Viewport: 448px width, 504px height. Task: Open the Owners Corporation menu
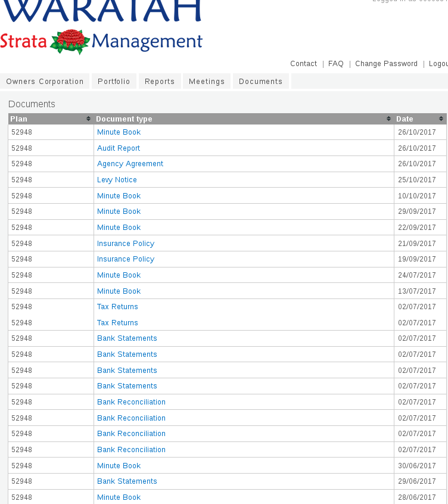(45, 82)
